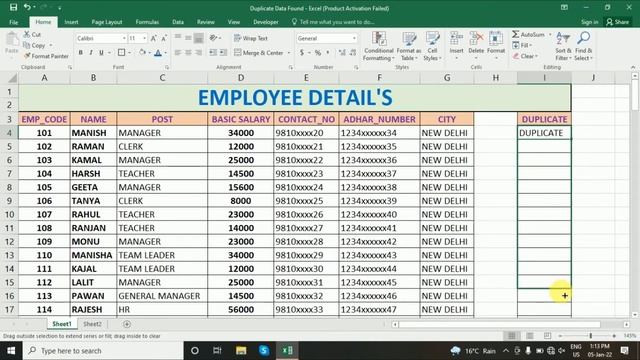
Task: Toggle Wrap Text
Action: point(251,38)
